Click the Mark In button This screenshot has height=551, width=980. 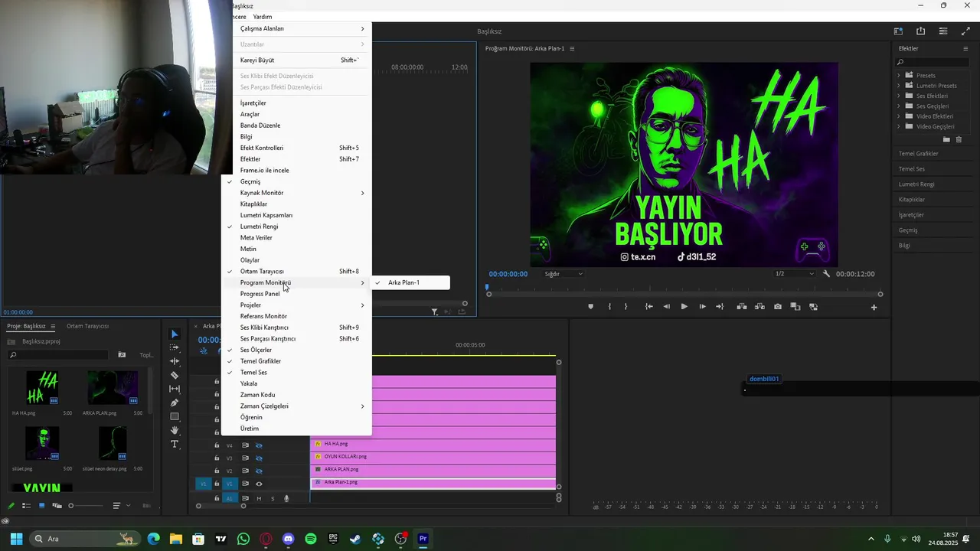click(x=609, y=307)
